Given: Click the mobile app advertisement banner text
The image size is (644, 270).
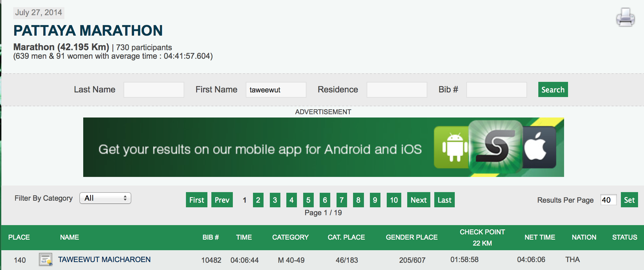Looking at the screenshot, I should tap(260, 149).
